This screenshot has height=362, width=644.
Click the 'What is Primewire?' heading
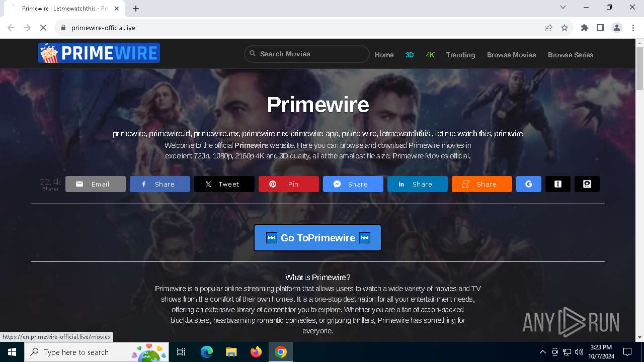point(318,277)
